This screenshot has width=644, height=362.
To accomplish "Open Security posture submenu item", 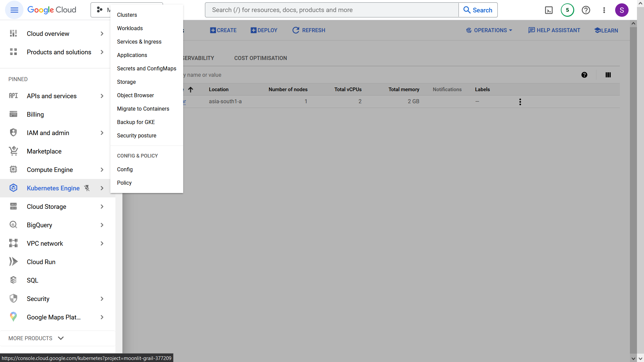I will tap(147, 135).
